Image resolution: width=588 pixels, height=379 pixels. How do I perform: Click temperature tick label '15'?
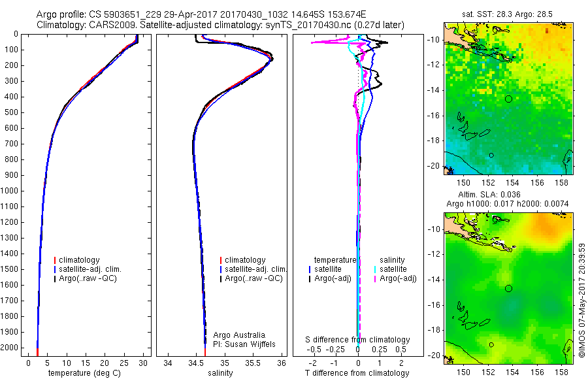(x=86, y=363)
